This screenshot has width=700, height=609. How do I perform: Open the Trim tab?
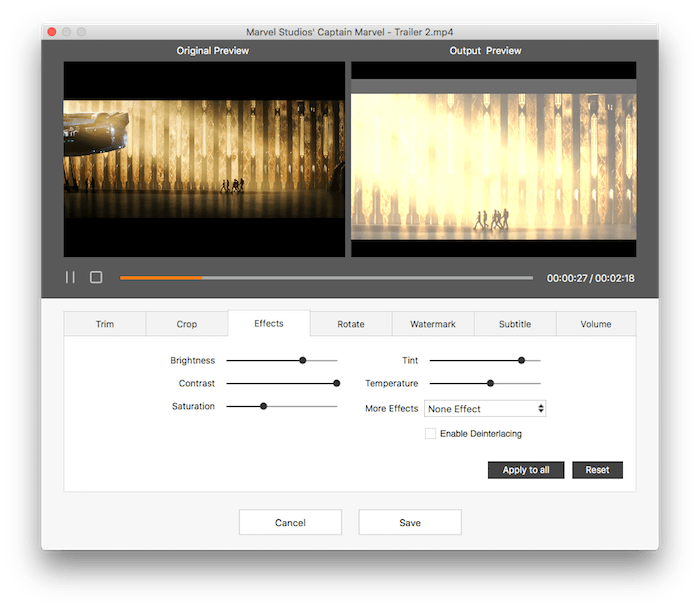(x=105, y=324)
